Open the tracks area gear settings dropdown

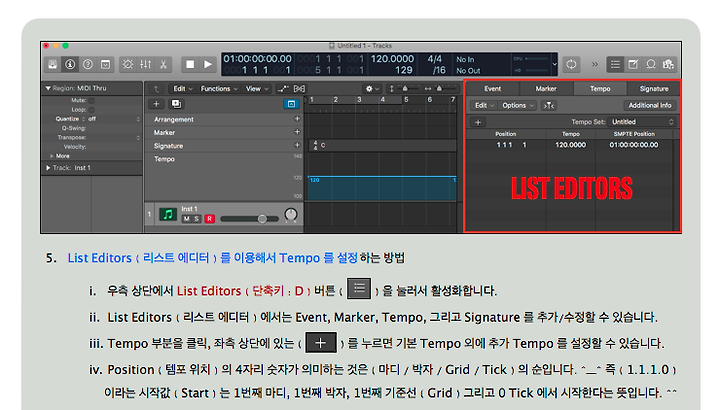pos(371,89)
